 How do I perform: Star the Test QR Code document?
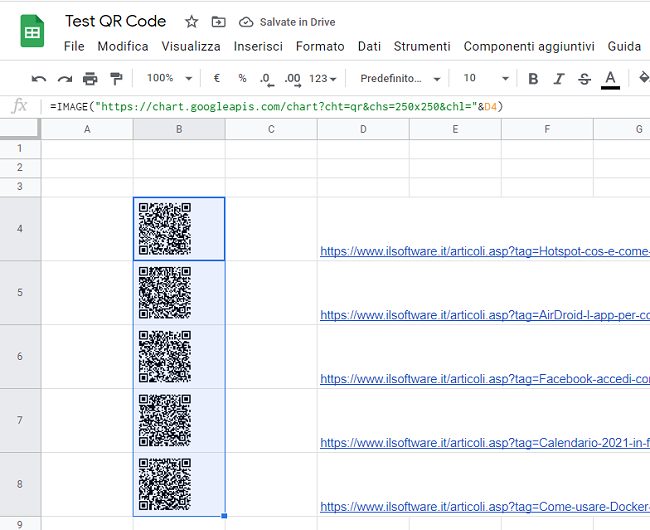pyautogui.click(x=191, y=22)
